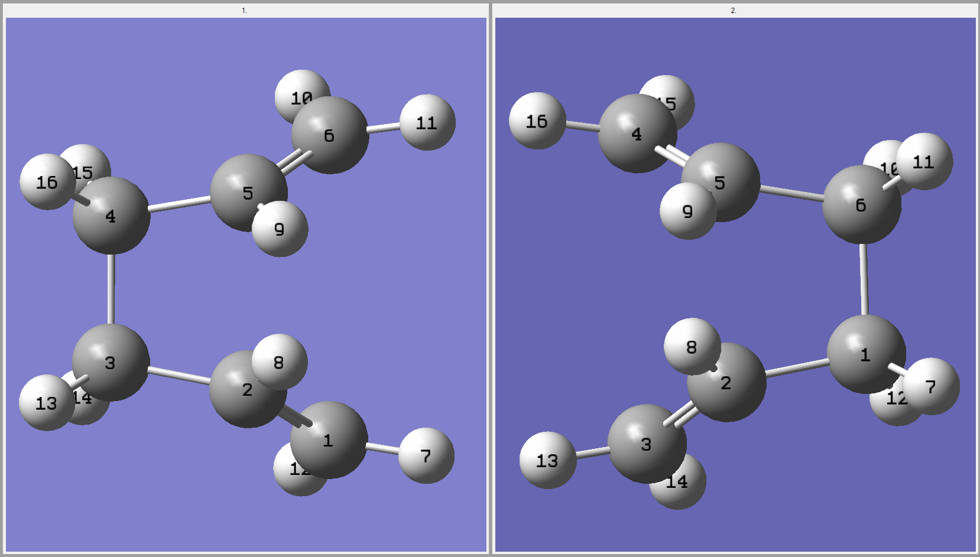Select hydrogen atom 16 in pane 2

pos(537,121)
